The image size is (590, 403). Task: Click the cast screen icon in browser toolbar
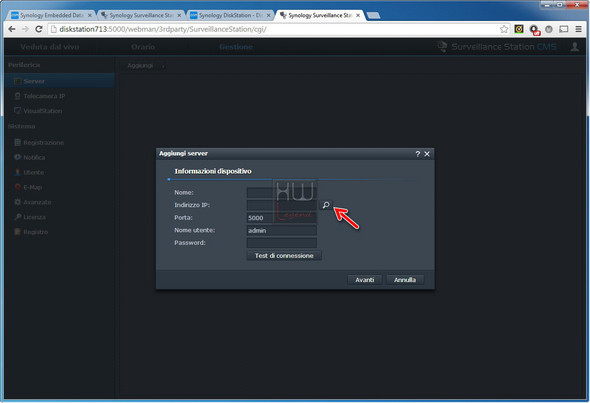pyautogui.click(x=563, y=29)
